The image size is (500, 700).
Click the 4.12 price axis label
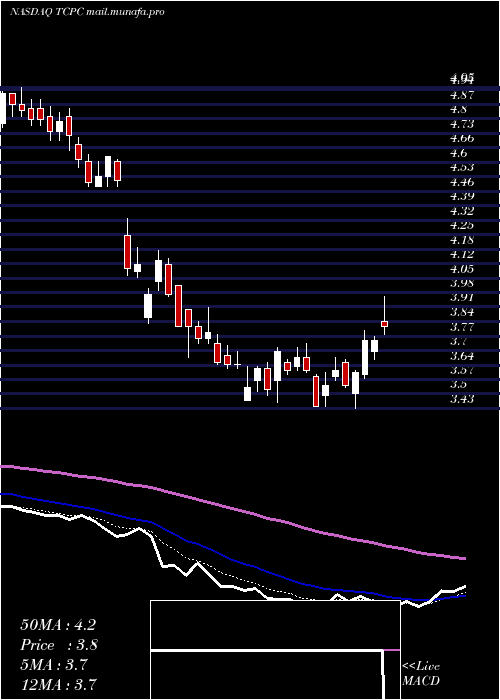[x=462, y=254]
